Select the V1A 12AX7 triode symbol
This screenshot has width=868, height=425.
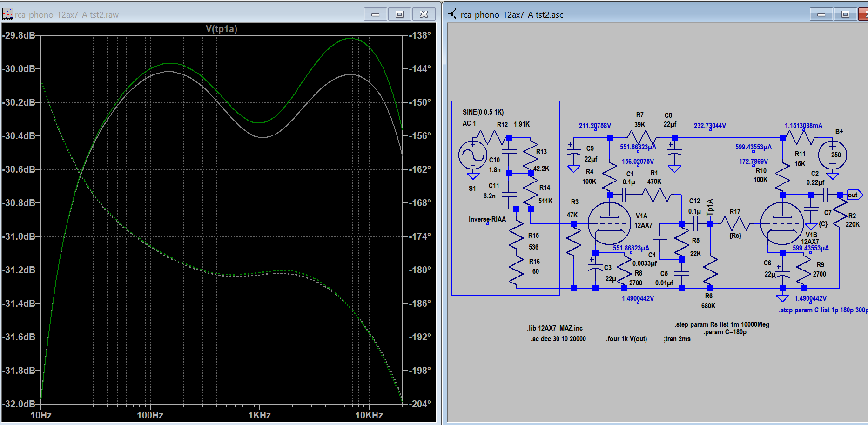coord(609,223)
